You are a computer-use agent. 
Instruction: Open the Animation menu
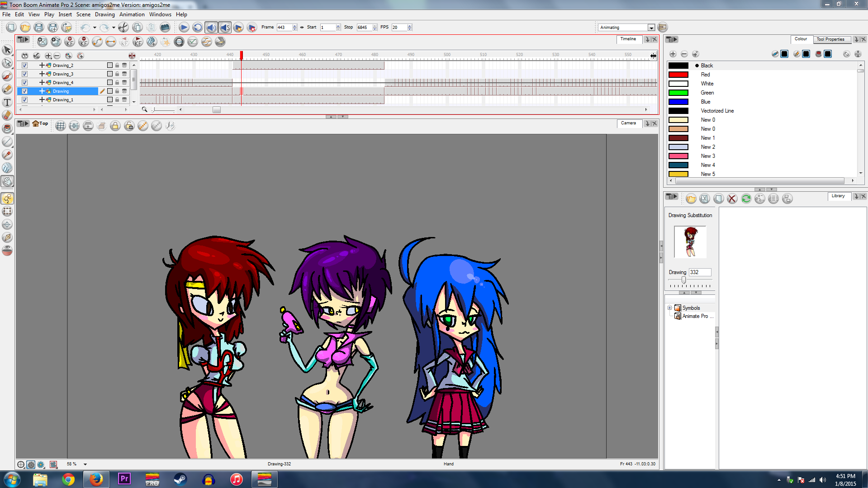click(132, 14)
